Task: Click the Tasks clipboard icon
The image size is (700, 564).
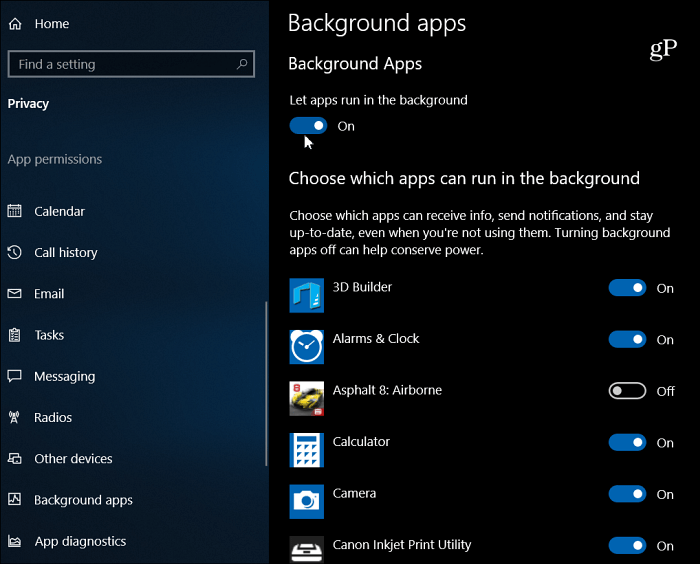Action: tap(14, 334)
